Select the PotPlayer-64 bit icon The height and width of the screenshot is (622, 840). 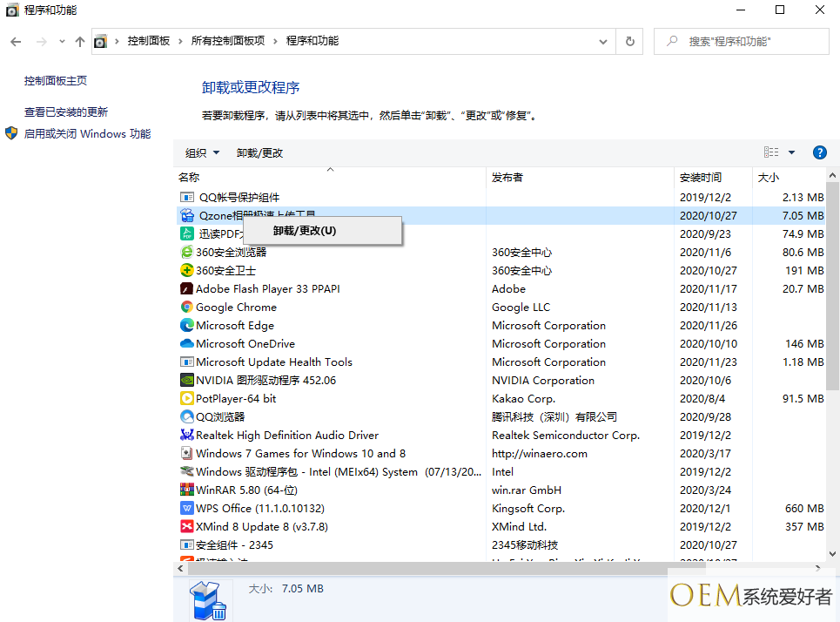186,399
